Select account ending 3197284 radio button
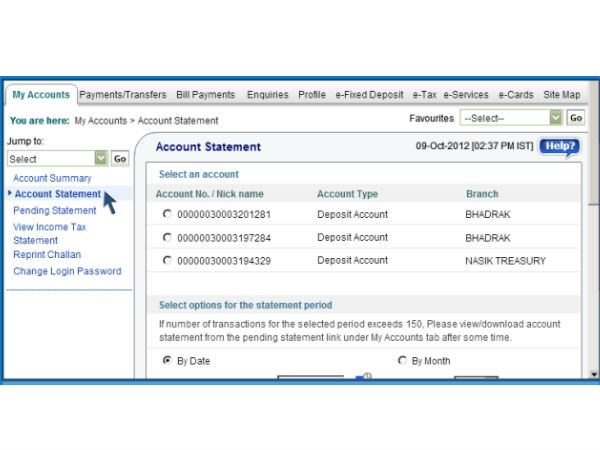Viewport: 600px width, 450px height. pyautogui.click(x=166, y=238)
